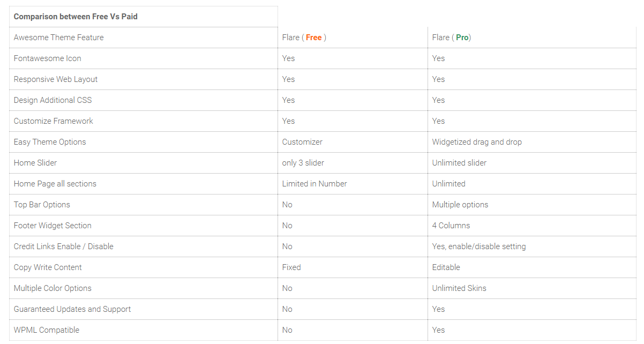
Task: Select the 'Customize Framework' row label
Action: (54, 121)
